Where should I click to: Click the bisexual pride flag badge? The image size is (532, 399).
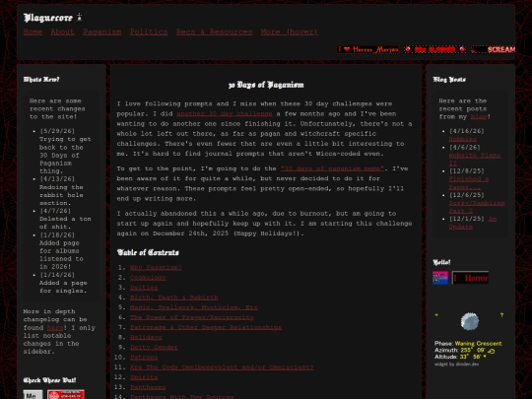pos(440,278)
